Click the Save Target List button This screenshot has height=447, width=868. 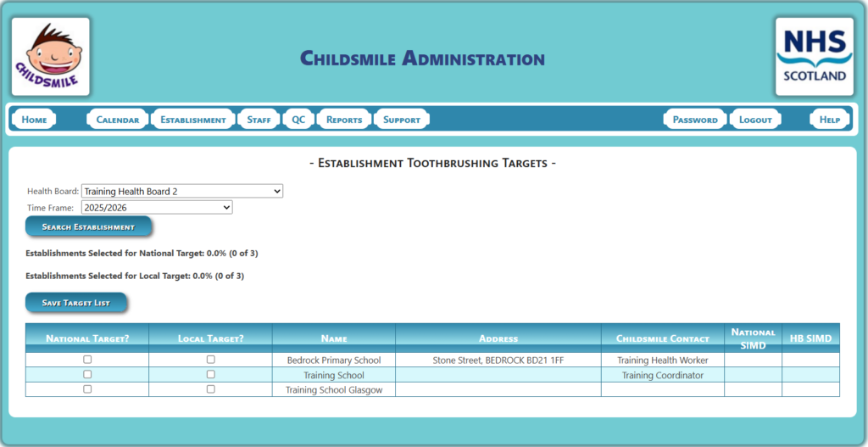(x=76, y=303)
